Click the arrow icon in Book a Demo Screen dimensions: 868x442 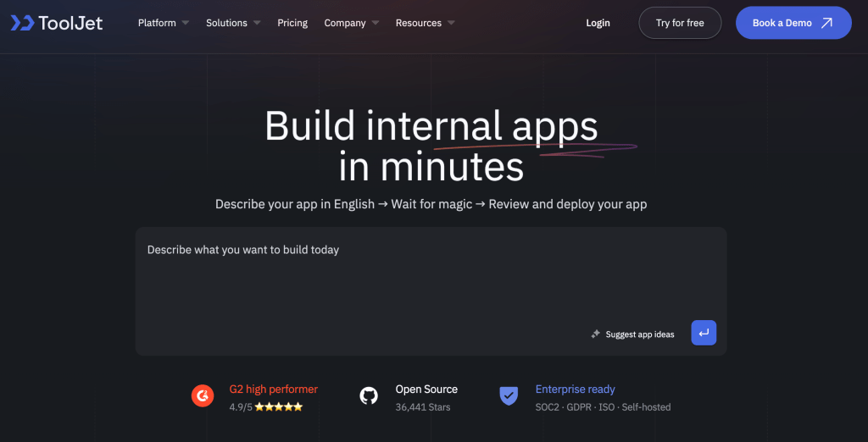[826, 23]
